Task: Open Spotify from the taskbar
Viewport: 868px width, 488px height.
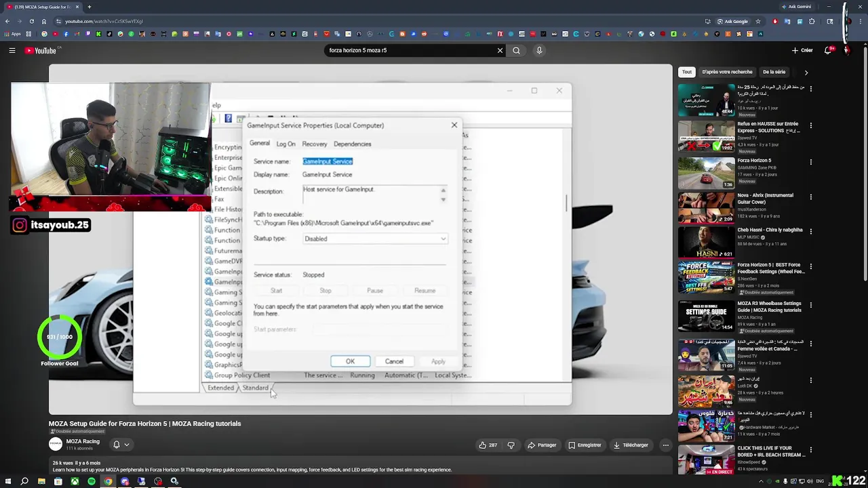Action: point(92,481)
